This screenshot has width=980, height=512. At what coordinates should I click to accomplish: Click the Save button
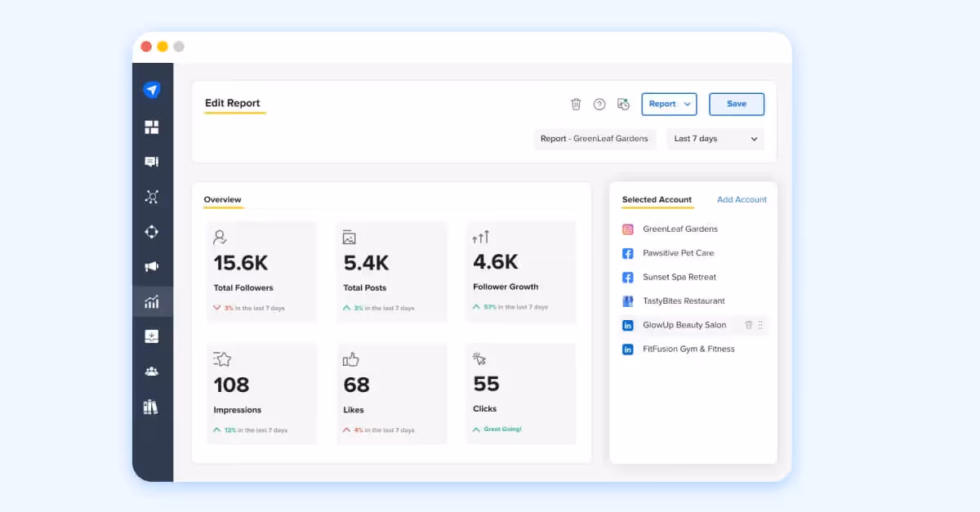tap(736, 104)
